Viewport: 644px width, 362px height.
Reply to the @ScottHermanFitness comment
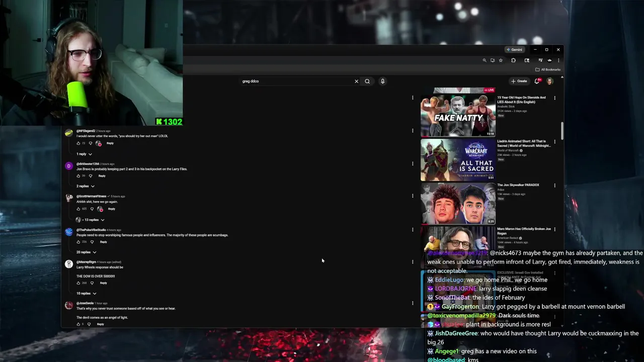[111, 209]
